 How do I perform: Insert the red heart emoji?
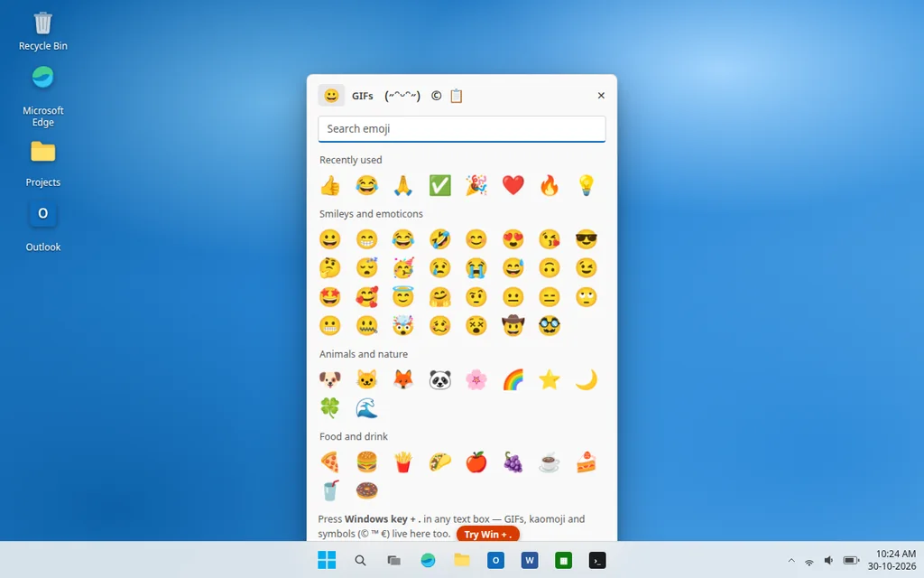[513, 185]
